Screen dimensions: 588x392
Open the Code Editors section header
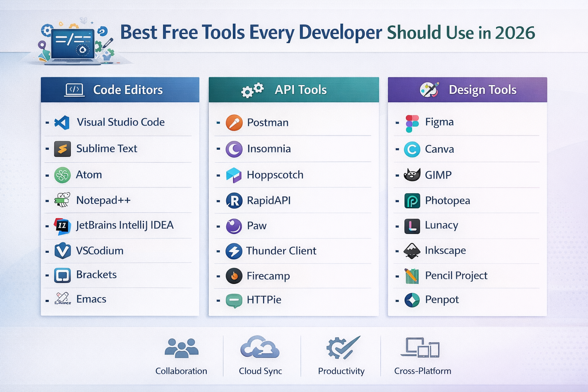click(x=120, y=90)
